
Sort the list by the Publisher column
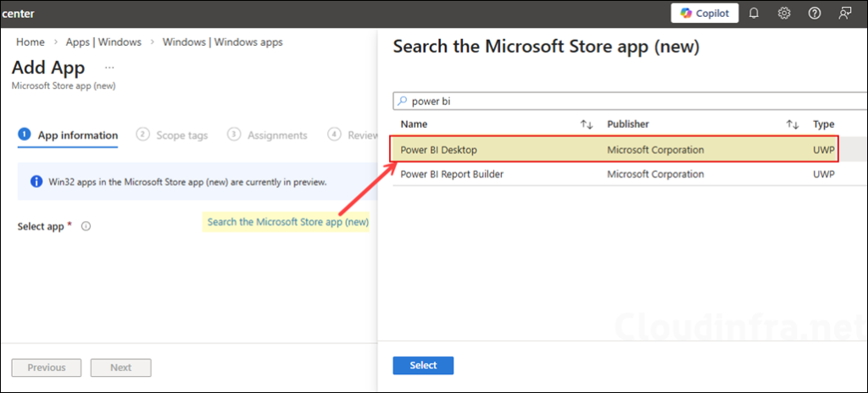628,125
